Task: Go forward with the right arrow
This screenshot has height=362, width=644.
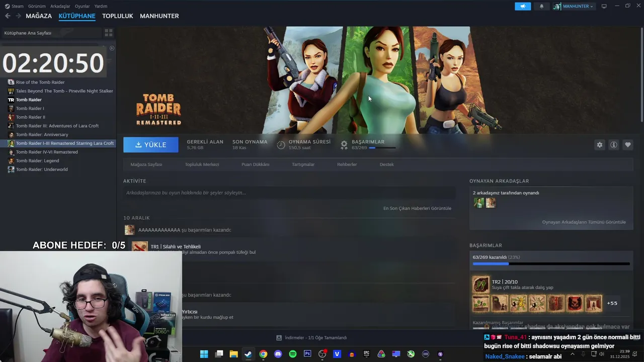Action: coord(18,16)
